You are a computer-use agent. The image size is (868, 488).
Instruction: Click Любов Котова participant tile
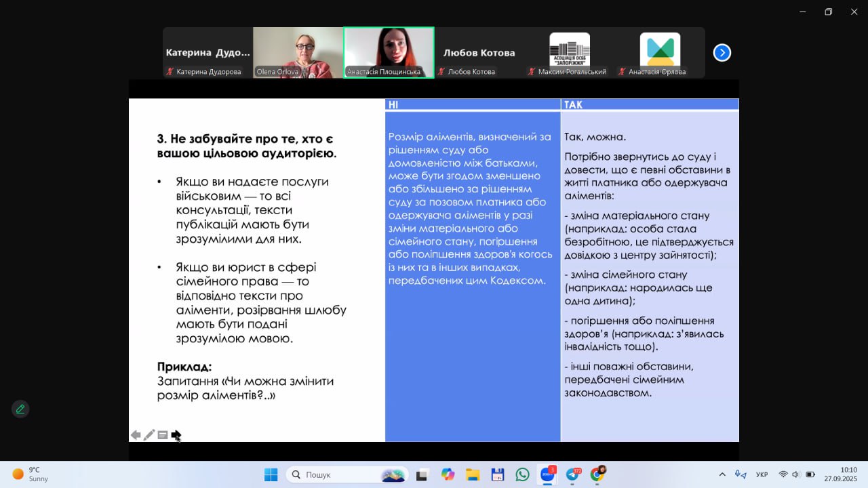(x=479, y=53)
